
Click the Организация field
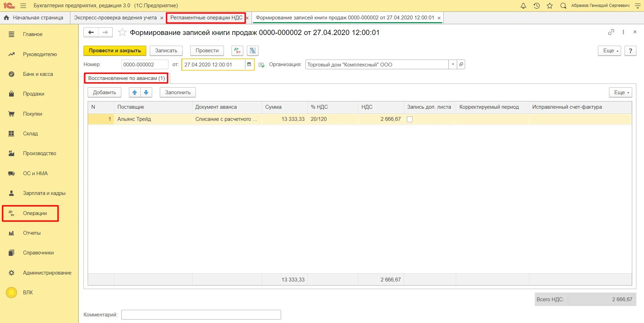click(x=377, y=64)
